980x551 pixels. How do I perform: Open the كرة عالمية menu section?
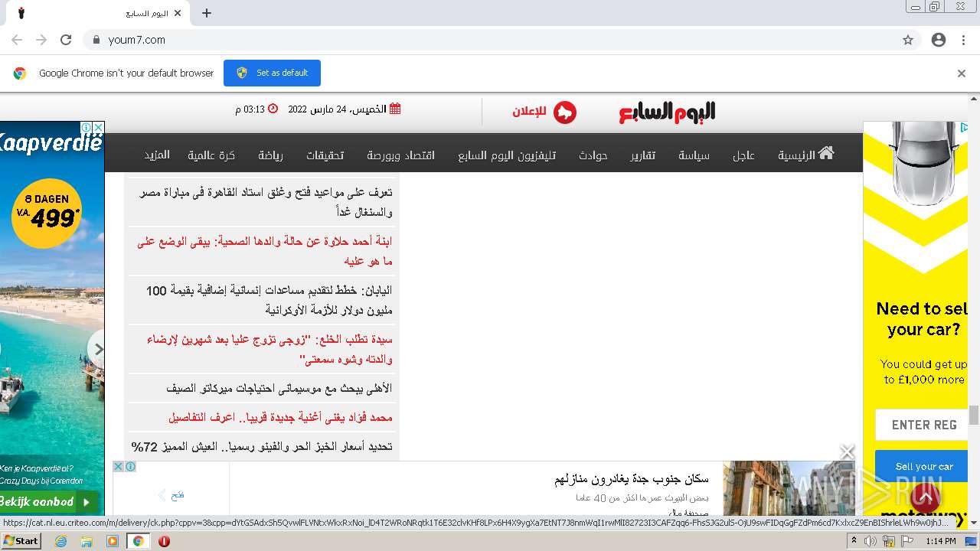pyautogui.click(x=211, y=155)
